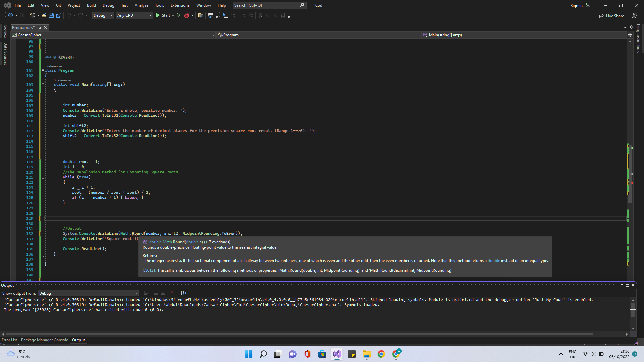Click Start Without Debugging outline arrow
The width and height of the screenshot is (644, 362).
[179, 15]
